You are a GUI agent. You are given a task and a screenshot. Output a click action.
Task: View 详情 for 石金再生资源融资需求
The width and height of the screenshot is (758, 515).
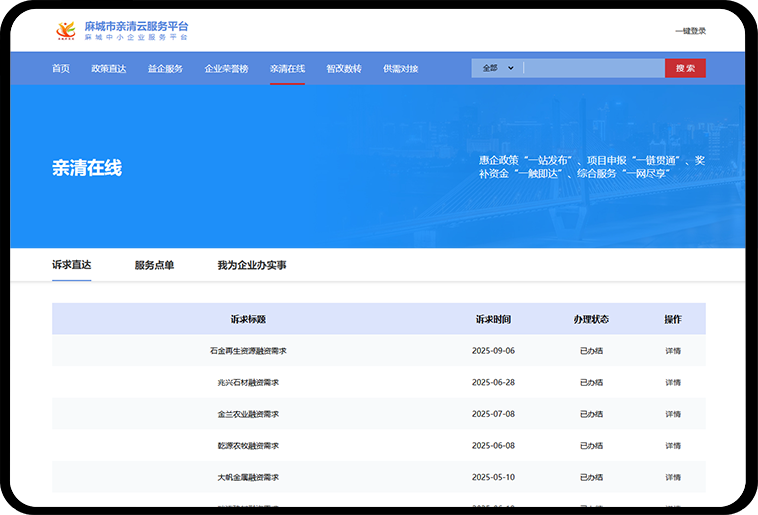673,351
